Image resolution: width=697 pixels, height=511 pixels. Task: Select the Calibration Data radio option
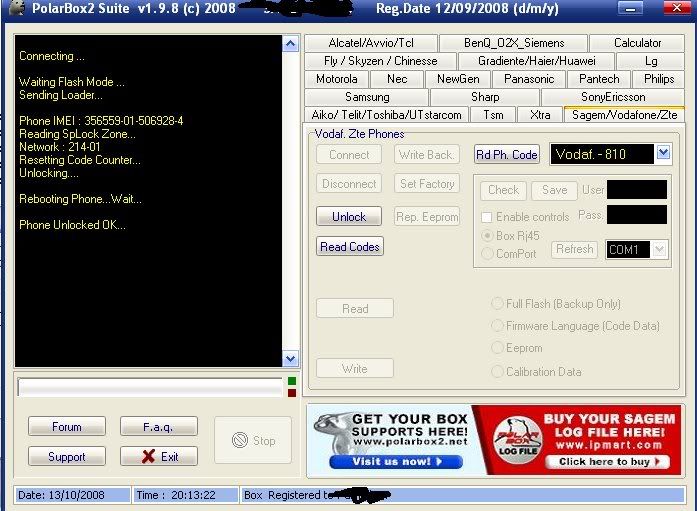[x=497, y=371]
